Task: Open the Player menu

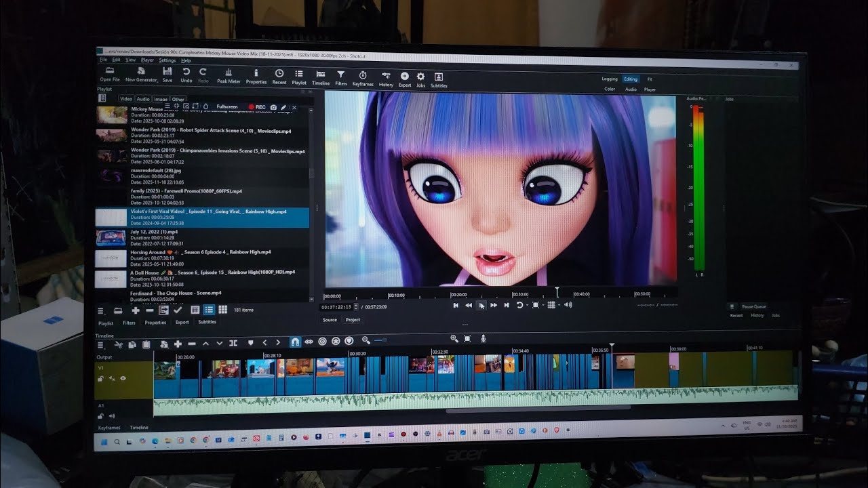Action: click(x=147, y=60)
